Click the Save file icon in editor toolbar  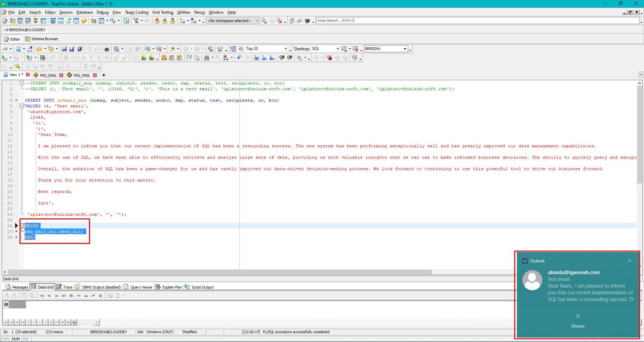pos(64,49)
